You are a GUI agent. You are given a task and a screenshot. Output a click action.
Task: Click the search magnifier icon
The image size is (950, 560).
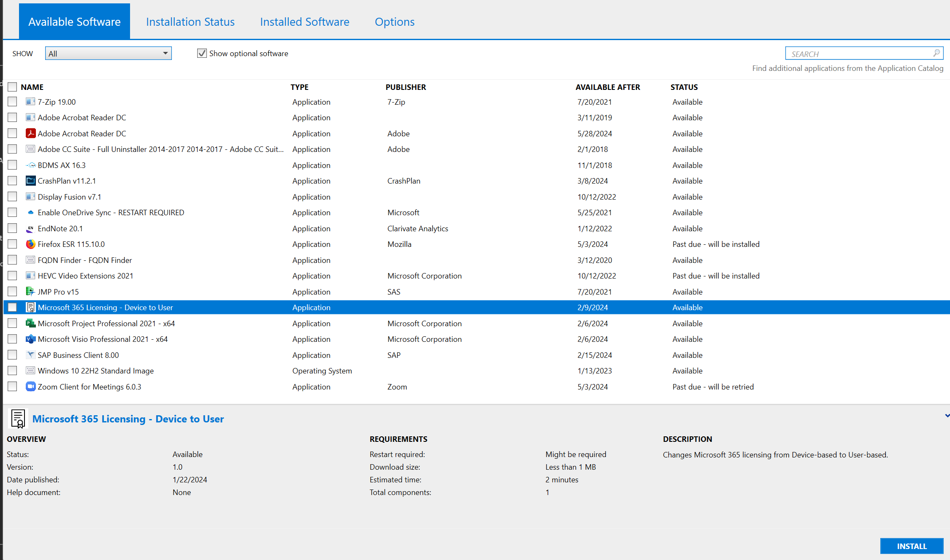(936, 53)
